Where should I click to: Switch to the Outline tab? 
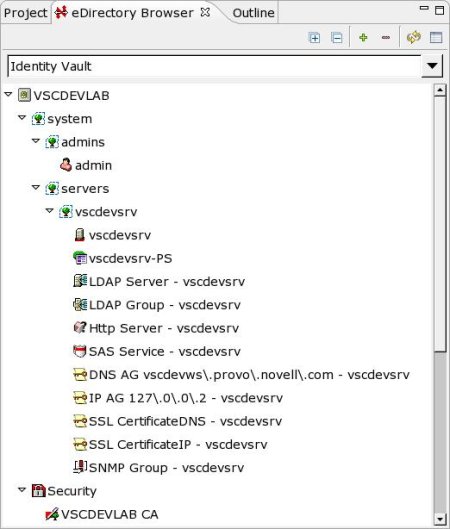(x=253, y=13)
